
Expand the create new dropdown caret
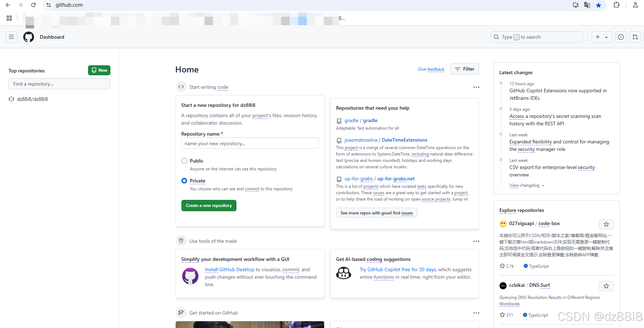tap(606, 37)
